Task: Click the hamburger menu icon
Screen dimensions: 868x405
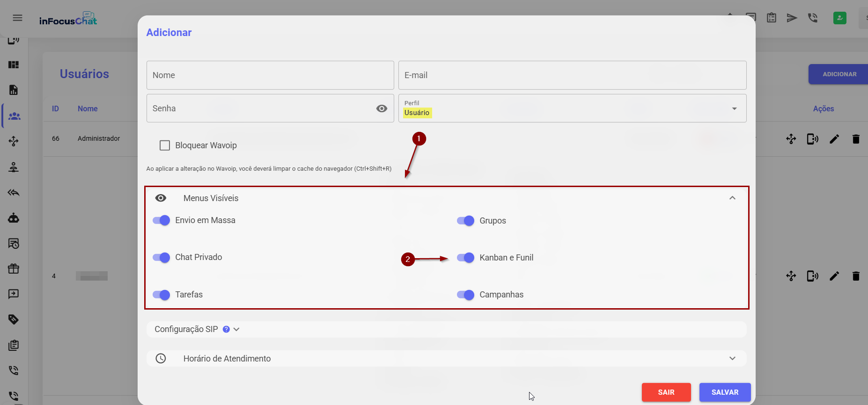Action: pos(17,18)
